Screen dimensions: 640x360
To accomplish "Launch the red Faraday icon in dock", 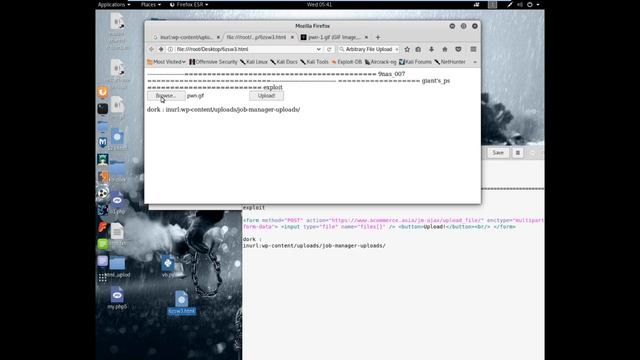I will [x=103, y=227].
